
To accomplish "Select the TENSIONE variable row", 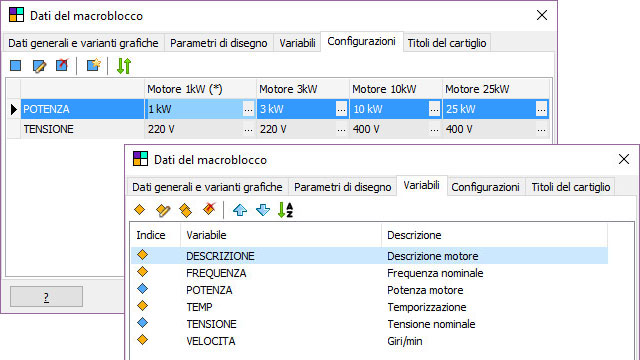I will coord(369,324).
